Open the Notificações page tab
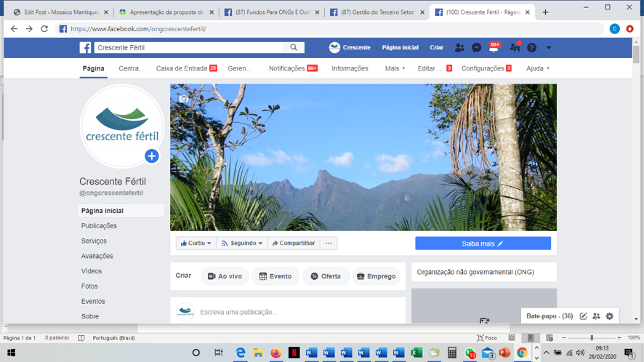This screenshot has height=362, width=644. point(293,68)
